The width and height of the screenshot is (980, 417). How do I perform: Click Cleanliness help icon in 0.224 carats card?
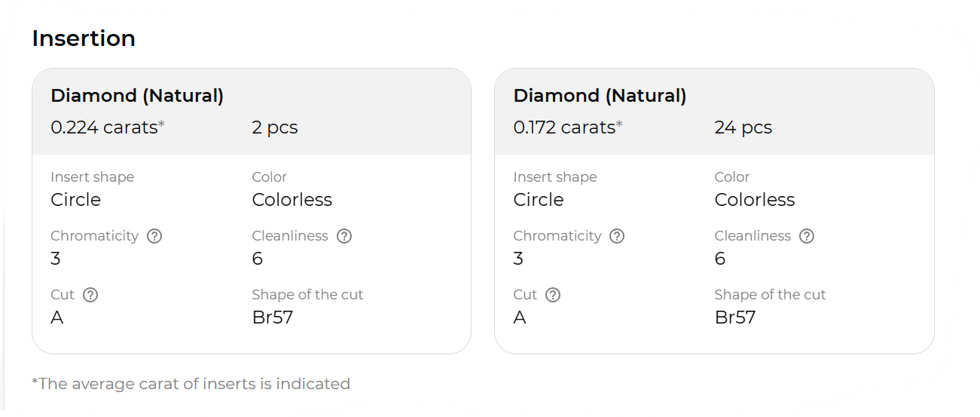point(344,236)
